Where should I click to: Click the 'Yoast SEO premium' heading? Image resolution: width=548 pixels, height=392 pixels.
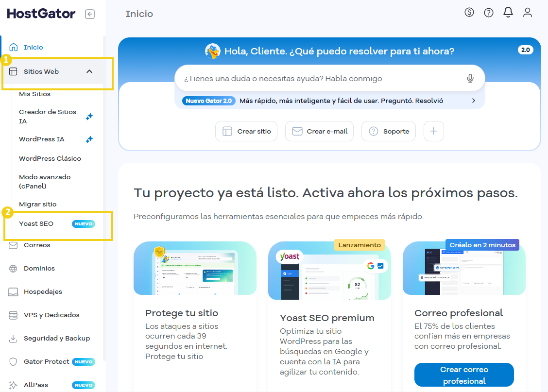[327, 318]
